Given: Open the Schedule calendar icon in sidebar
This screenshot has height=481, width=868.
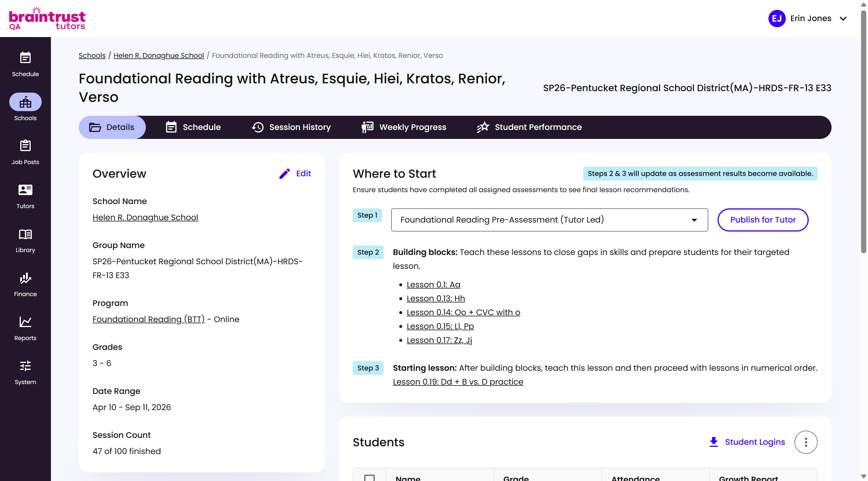Looking at the screenshot, I should click(25, 58).
